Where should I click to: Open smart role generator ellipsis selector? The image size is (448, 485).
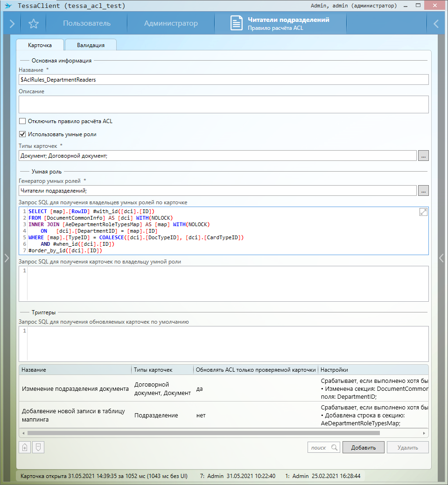(423, 190)
